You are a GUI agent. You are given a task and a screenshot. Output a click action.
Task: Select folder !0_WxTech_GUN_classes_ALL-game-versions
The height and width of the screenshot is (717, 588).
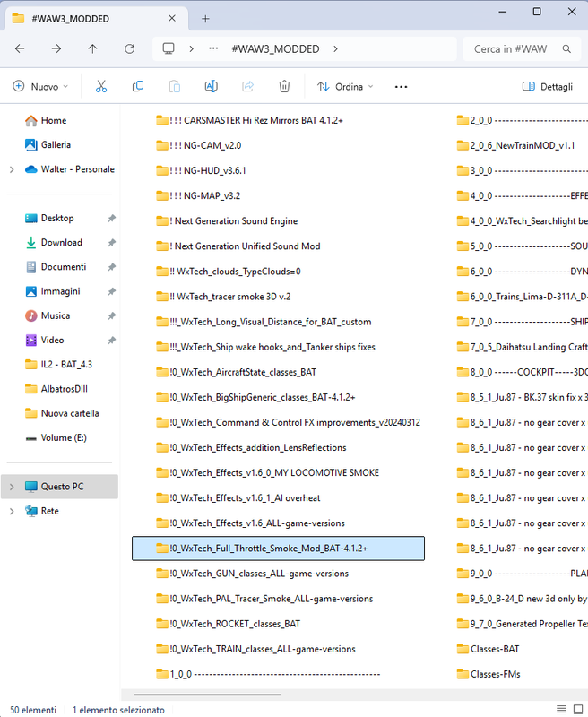(252, 574)
